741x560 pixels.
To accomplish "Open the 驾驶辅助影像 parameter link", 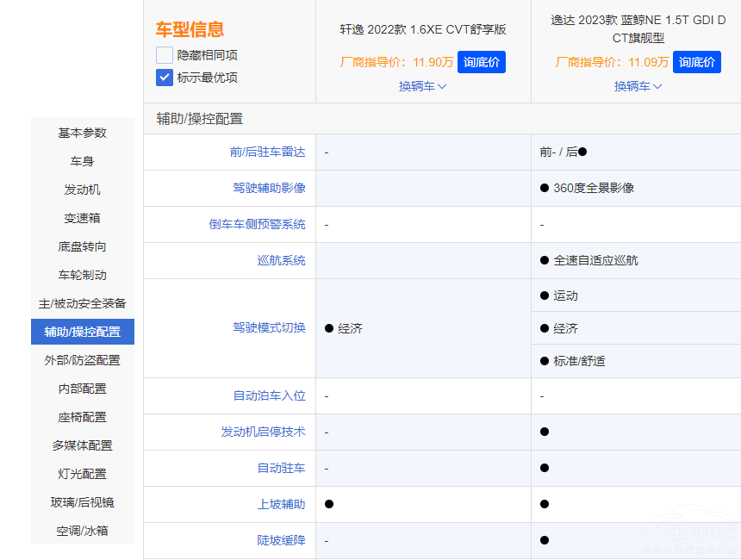I will (269, 188).
